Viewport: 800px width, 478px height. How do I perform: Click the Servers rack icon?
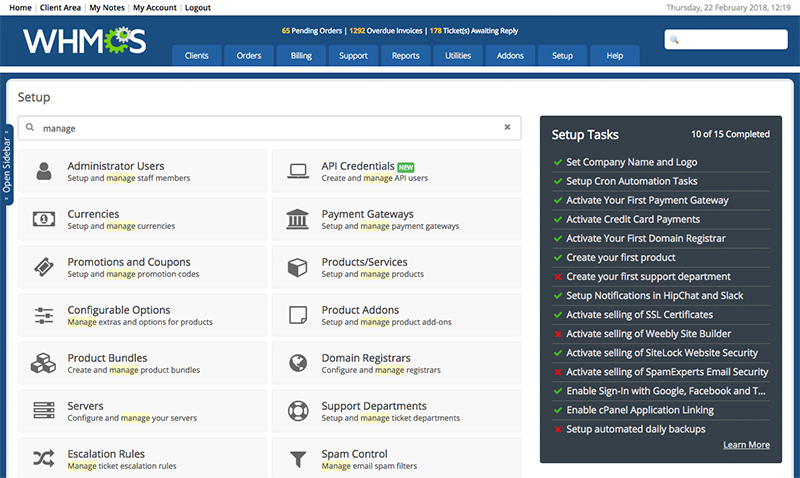(x=44, y=410)
